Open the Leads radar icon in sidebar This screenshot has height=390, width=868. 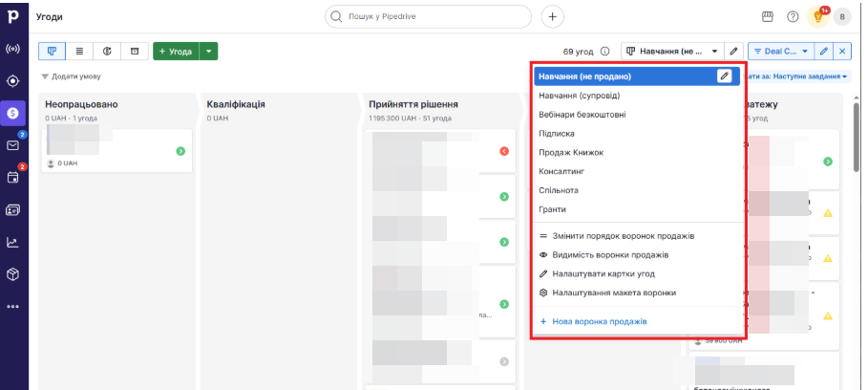pyautogui.click(x=13, y=48)
